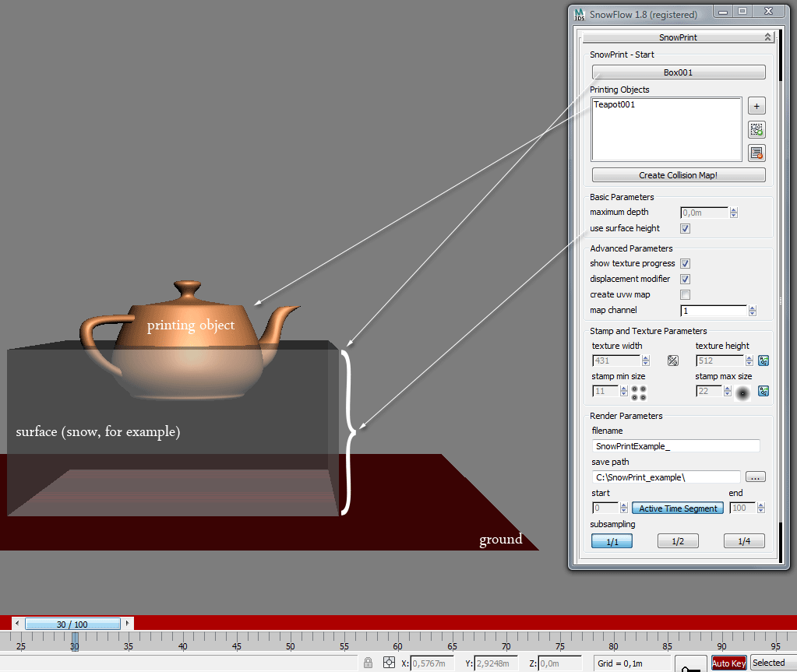The width and height of the screenshot is (797, 672).
Task: Step time slider back one frame
Action: pos(17,623)
